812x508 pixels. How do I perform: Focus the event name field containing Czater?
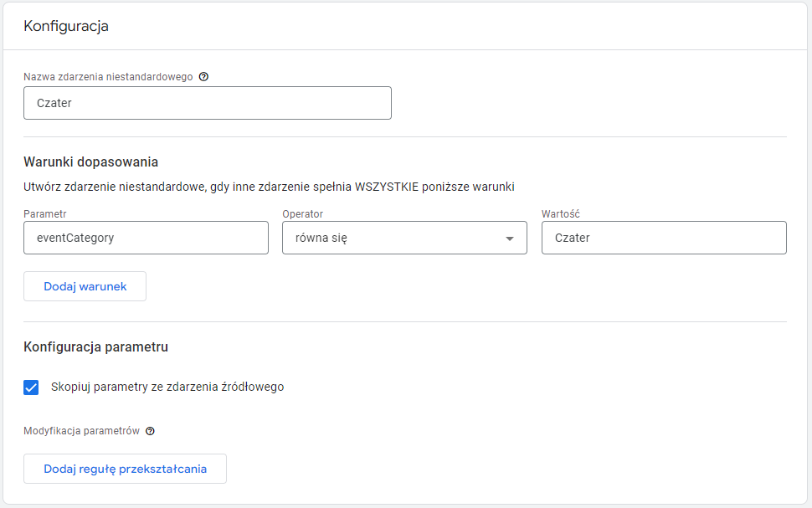[207, 103]
